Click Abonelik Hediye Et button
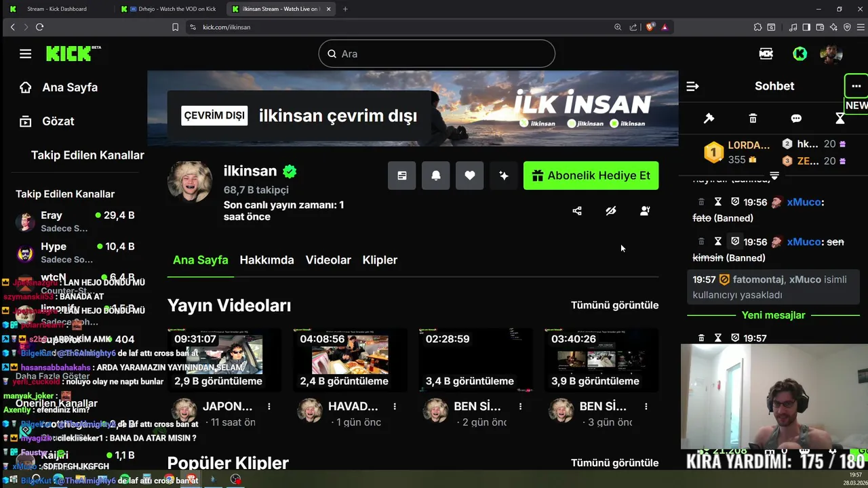The image size is (868, 488). point(591,176)
